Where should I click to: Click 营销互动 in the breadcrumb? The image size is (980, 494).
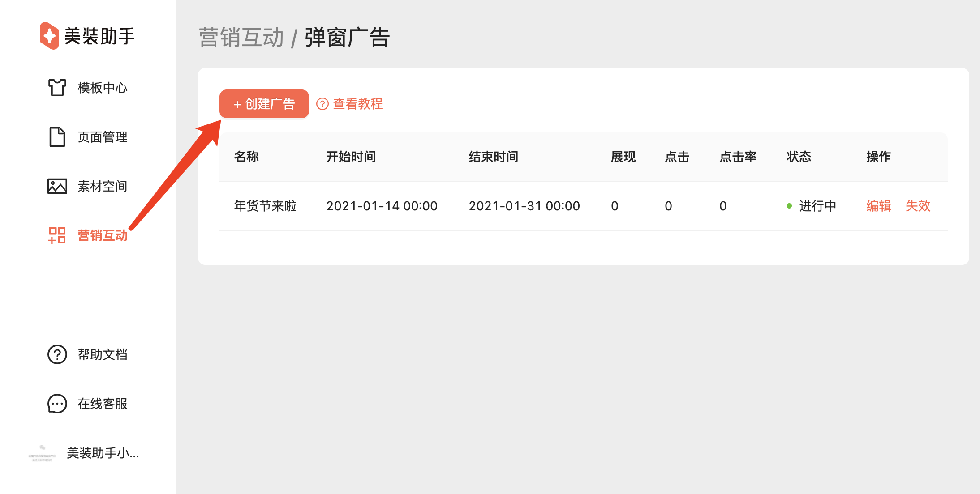coord(241,37)
